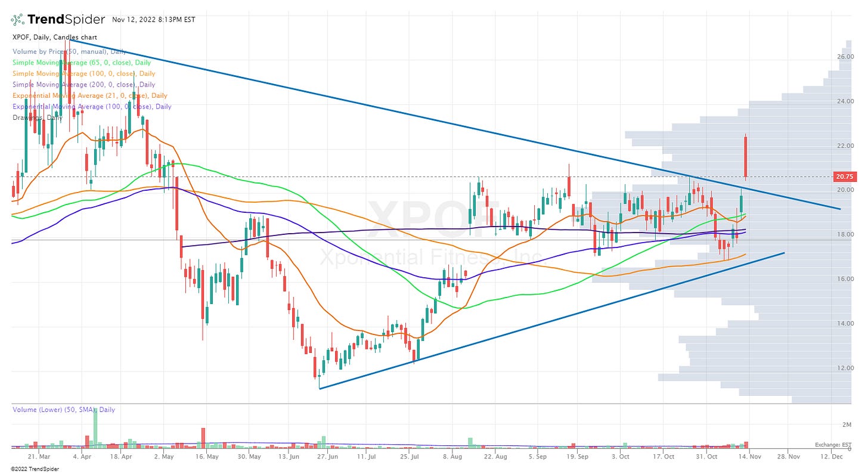Select the Volume by Price legend entry

point(70,51)
